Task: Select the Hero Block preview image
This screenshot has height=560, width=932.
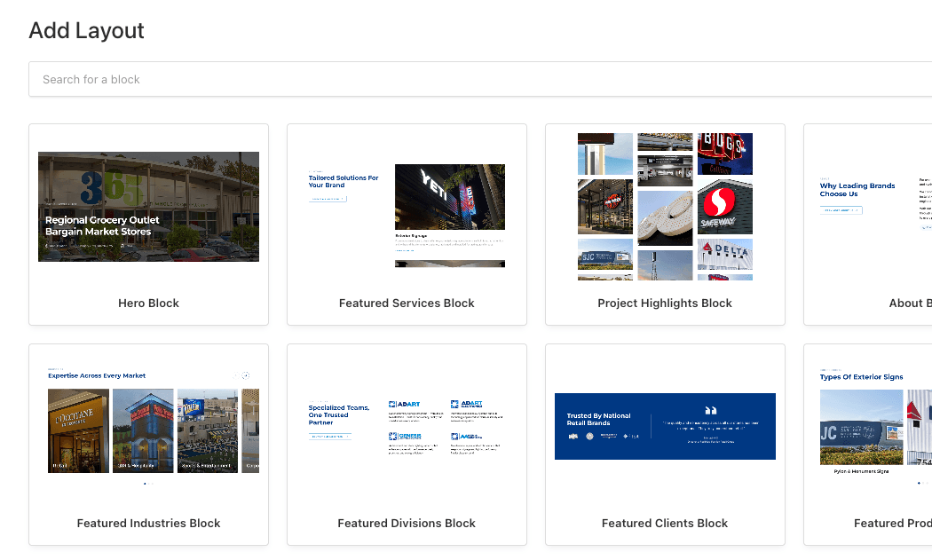Action: click(x=148, y=207)
